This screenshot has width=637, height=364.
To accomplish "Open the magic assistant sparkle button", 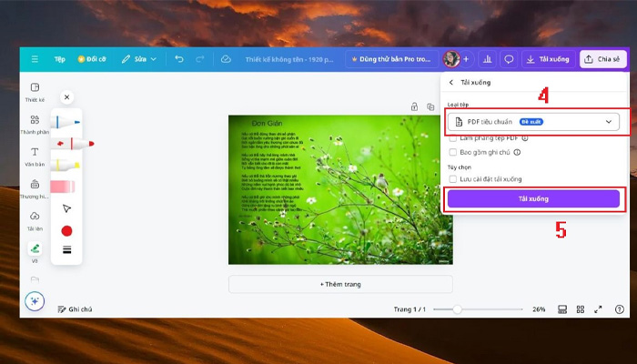I will click(35, 301).
